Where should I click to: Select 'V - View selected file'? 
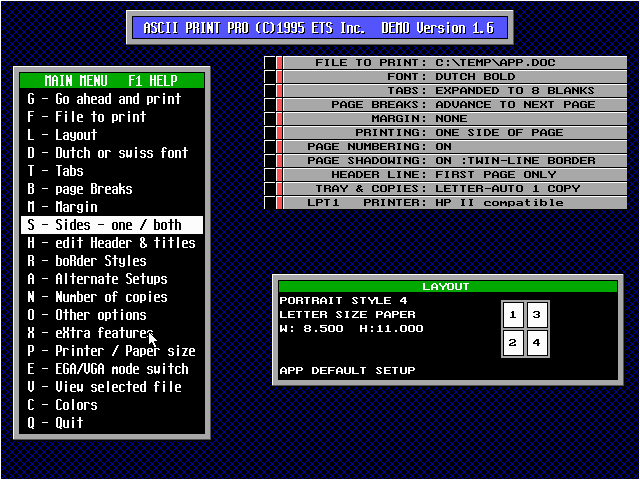coord(112,387)
